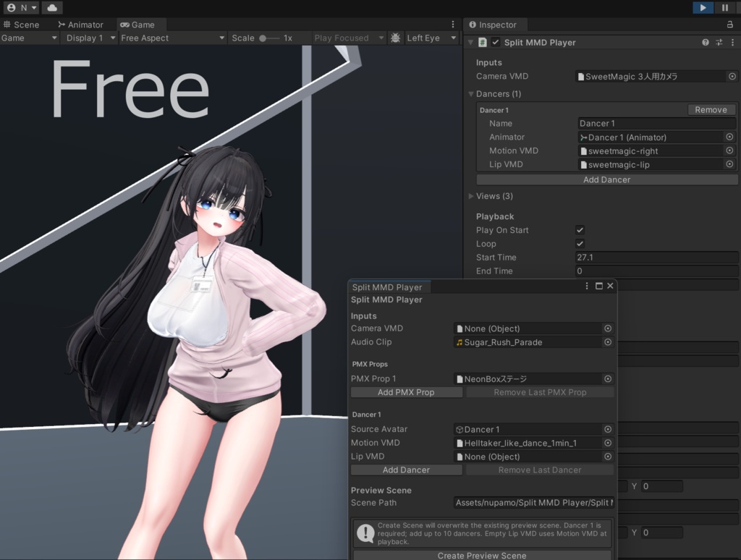Switch to the Scene tab
The height and width of the screenshot is (560, 741).
click(x=21, y=25)
